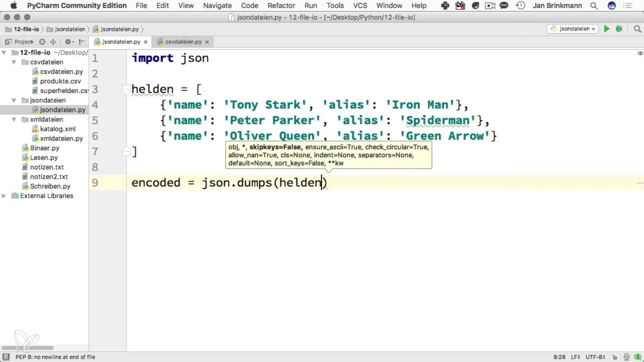This screenshot has width=644, height=362.
Task: Hide the Project tool window panel
Action: click(x=82, y=42)
